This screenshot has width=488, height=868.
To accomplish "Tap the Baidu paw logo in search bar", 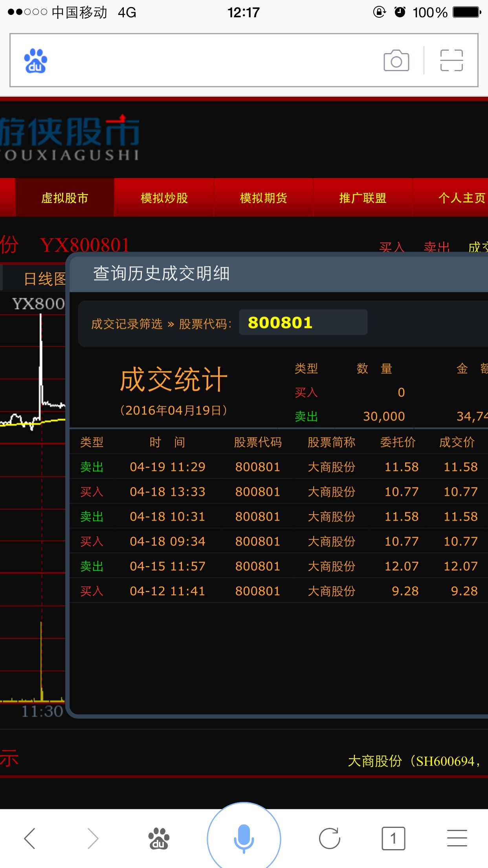I will coord(36,61).
